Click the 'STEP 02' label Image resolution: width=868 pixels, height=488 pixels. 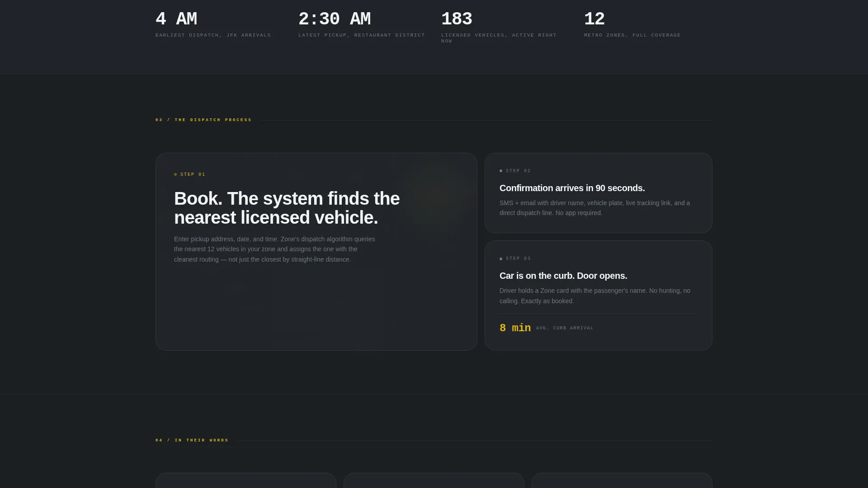tap(519, 171)
